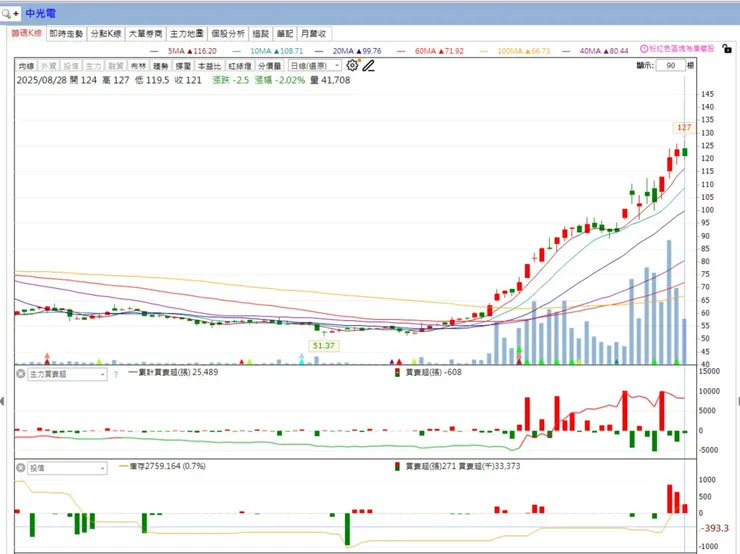The image size is (740, 554).
Task: Select the pen drawing tool icon
Action: point(369,66)
